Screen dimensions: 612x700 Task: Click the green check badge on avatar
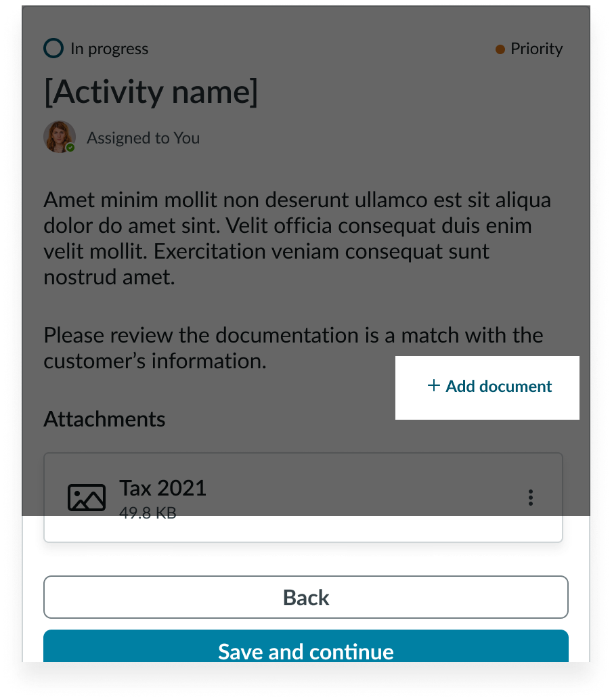[x=70, y=148]
